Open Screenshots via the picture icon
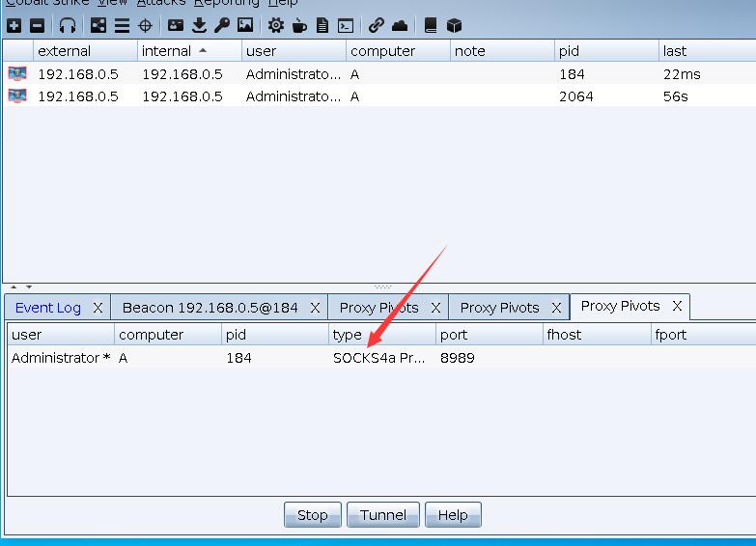This screenshot has height=546, width=756. (x=245, y=25)
